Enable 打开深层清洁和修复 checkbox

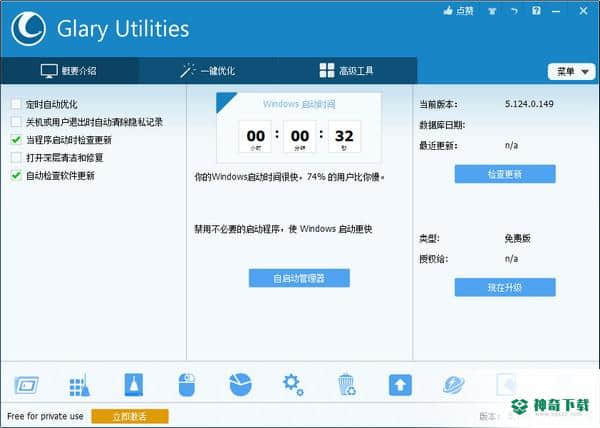point(16,158)
